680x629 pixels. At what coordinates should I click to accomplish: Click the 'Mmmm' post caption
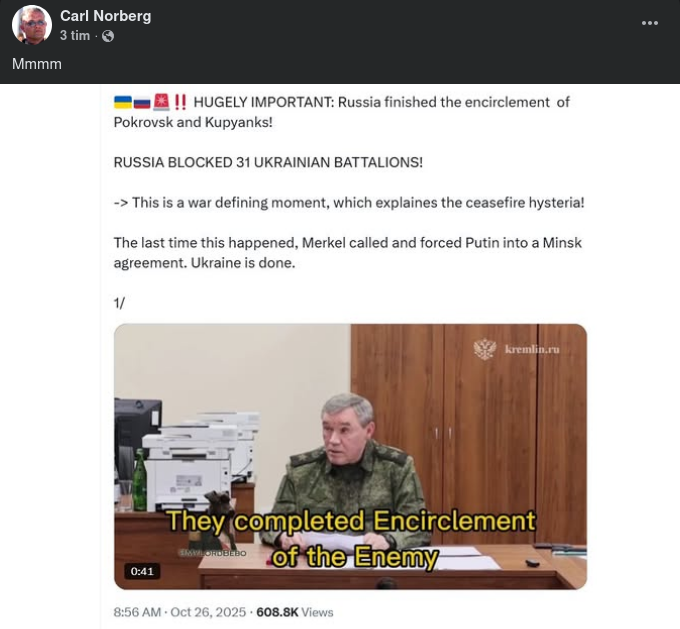tap(37, 64)
